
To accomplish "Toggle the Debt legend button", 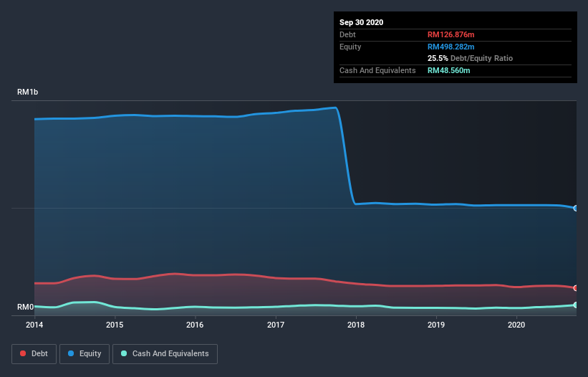I will point(34,354).
